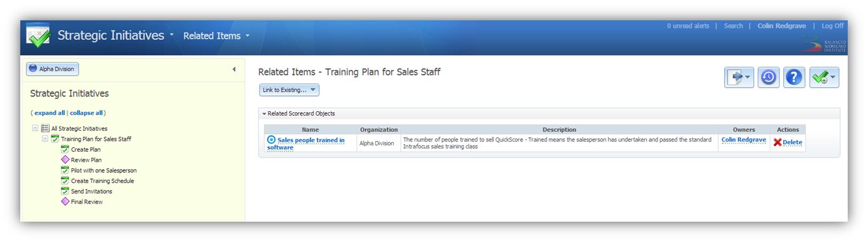Open the Link to Existing dropdown
Image resolution: width=868 pixels, height=242 pixels.
(289, 90)
